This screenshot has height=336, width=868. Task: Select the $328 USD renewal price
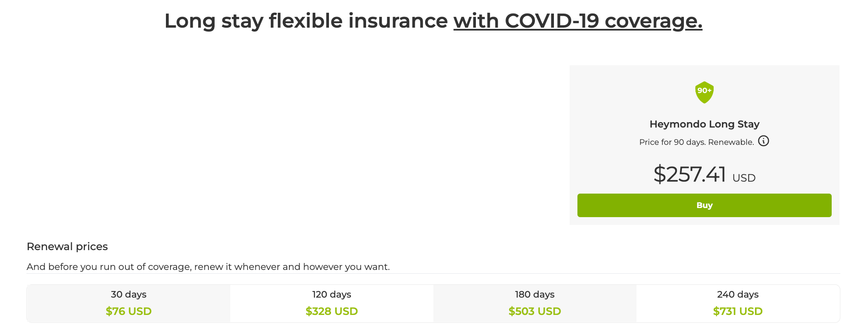click(x=331, y=312)
